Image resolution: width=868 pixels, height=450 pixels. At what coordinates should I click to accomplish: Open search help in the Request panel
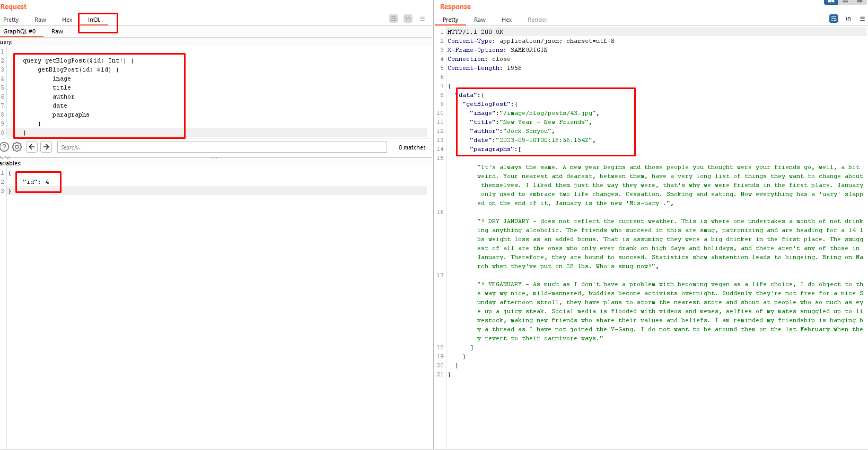[x=4, y=147]
